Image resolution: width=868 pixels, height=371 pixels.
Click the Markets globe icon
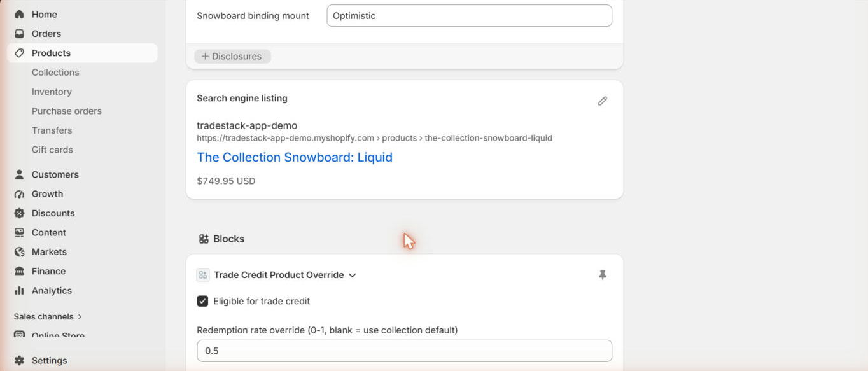coord(19,252)
